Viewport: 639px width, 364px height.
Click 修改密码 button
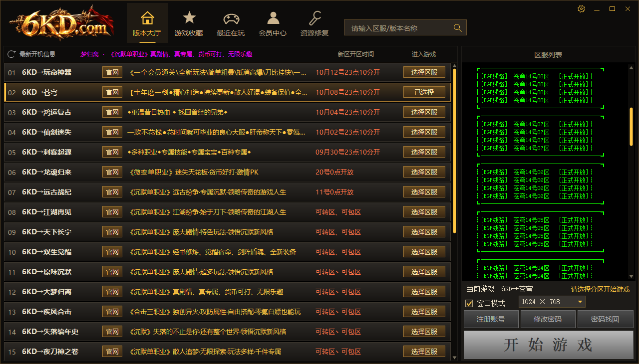pos(548,319)
